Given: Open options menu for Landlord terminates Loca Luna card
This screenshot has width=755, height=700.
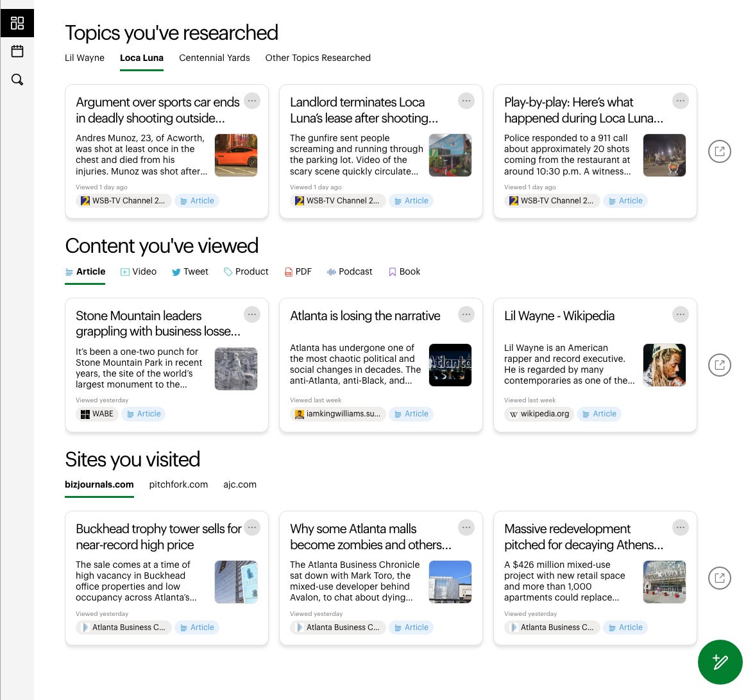Looking at the screenshot, I should (466, 101).
